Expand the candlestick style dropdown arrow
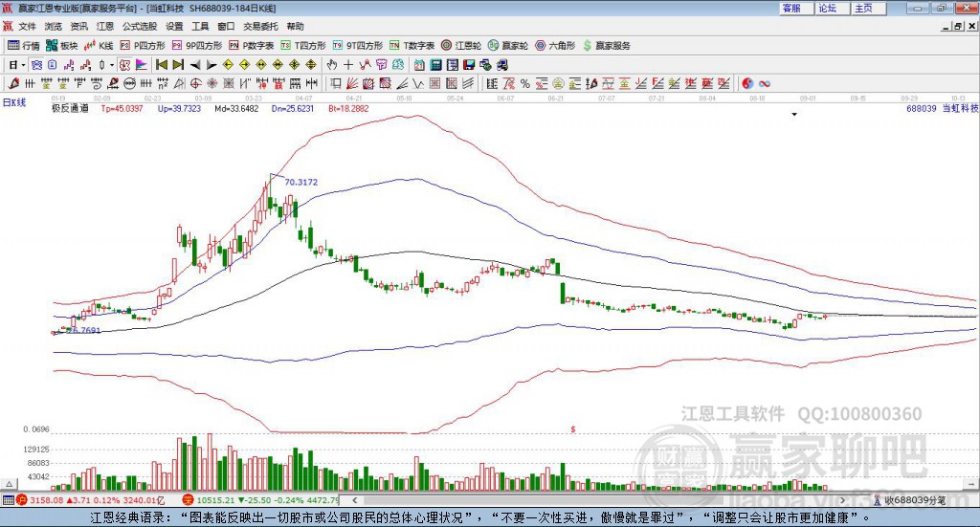This screenshot has width=980, height=527. tap(112, 65)
